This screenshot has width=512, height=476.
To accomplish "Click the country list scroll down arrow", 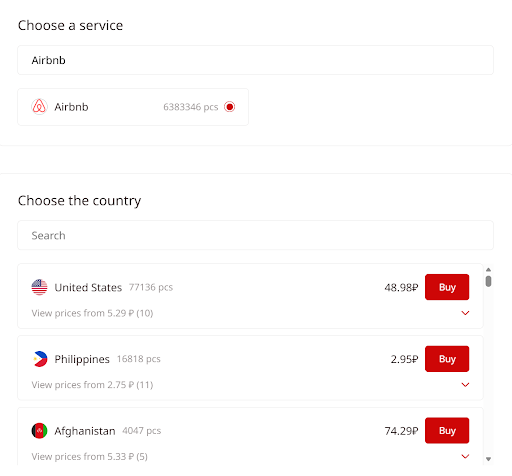I will (488, 459).
